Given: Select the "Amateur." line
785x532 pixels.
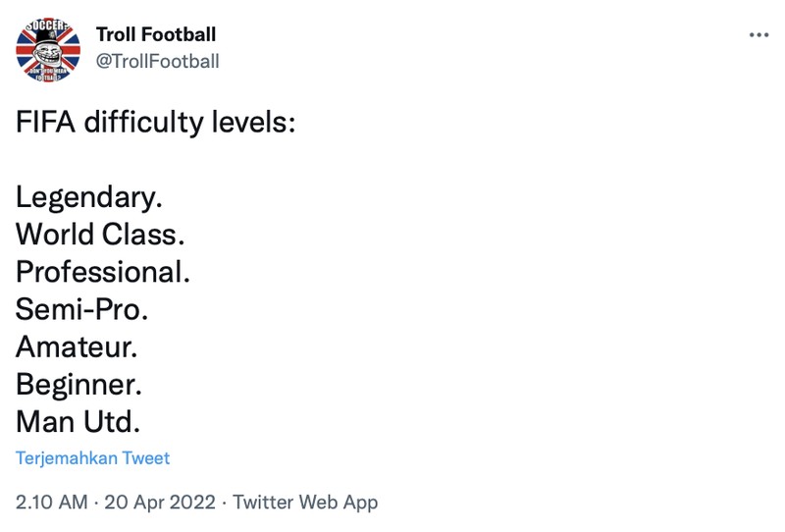Looking at the screenshot, I should (x=78, y=347).
